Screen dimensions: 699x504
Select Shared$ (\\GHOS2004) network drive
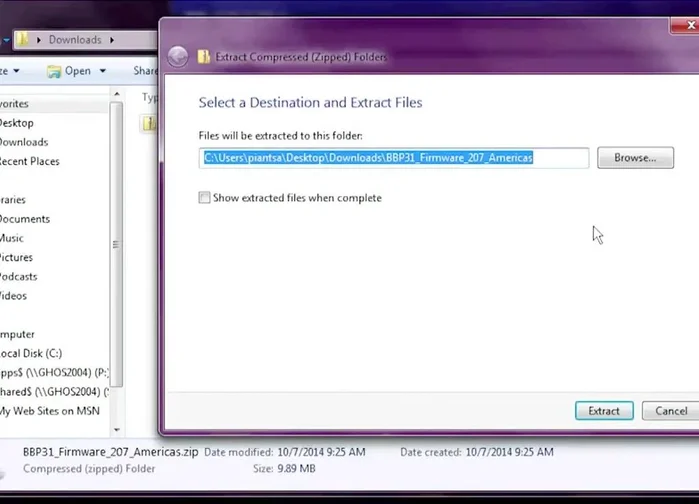pyautogui.click(x=54, y=391)
